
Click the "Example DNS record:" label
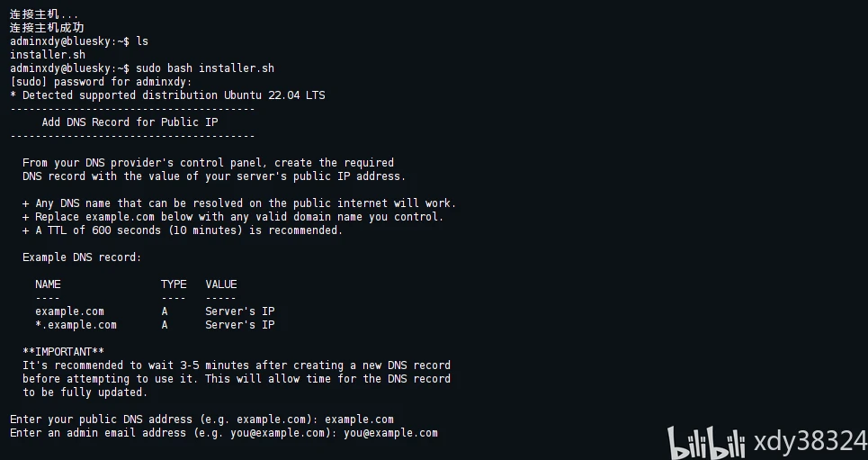tap(82, 257)
